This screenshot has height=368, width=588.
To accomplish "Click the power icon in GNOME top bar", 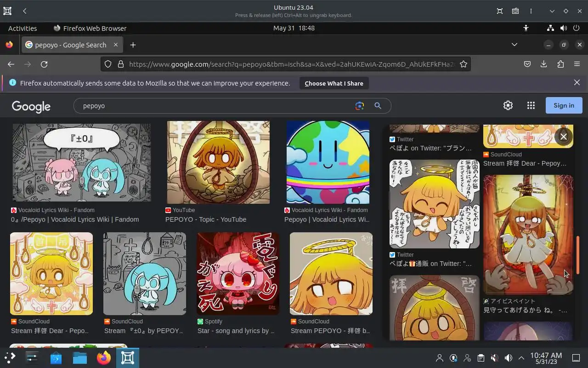I will 577,28.
